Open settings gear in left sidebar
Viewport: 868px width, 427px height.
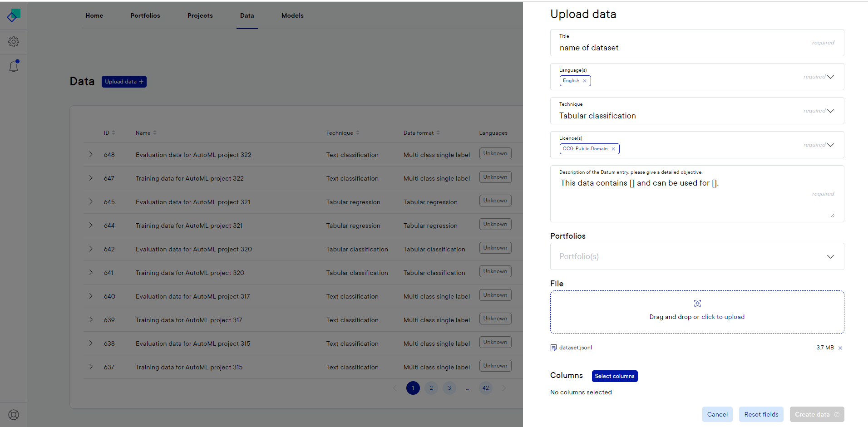click(14, 42)
